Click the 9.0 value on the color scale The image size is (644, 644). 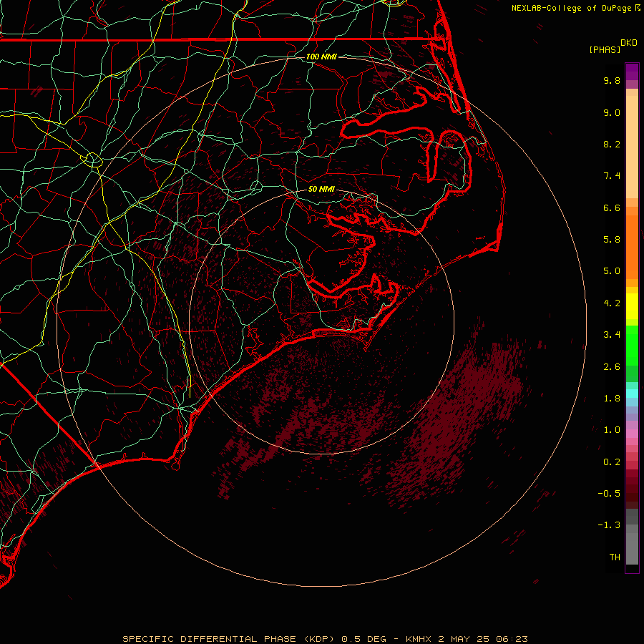612,112
